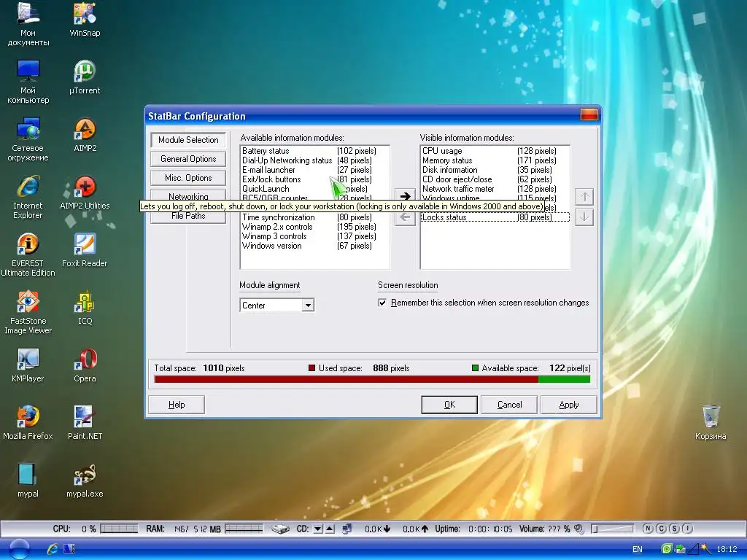This screenshot has height=560, width=747.
Task: Adjust StatBar volume slider
Action: (x=613, y=529)
